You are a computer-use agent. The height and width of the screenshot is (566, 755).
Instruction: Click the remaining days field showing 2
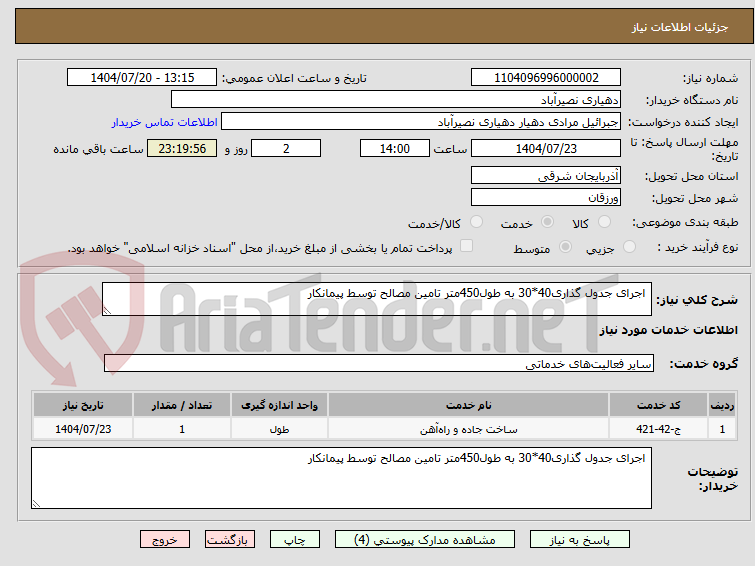pyautogui.click(x=286, y=148)
